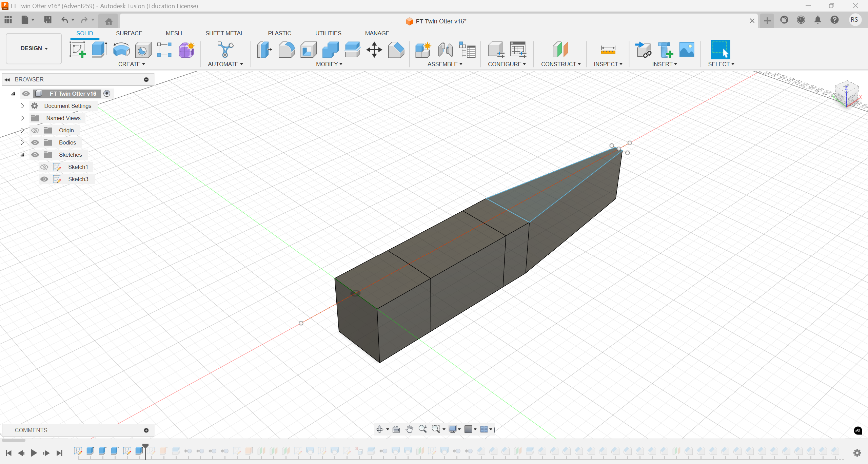Screen dimensions: 868x464
Task: Open the Automate tool icon
Action: pos(225,50)
